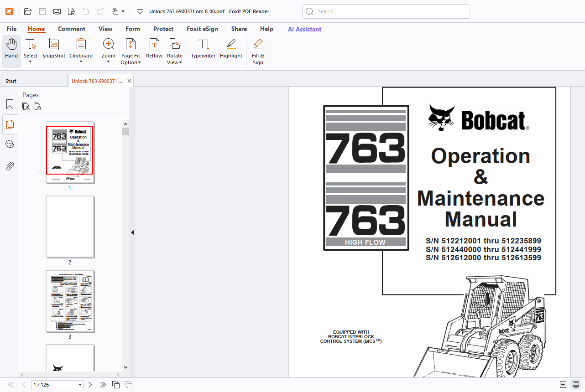Click the thumbnail panel scrollbar thumb

click(x=125, y=131)
